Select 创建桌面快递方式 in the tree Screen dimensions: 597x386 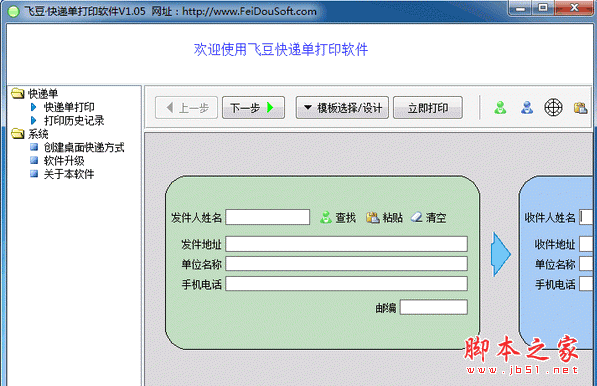pos(84,147)
